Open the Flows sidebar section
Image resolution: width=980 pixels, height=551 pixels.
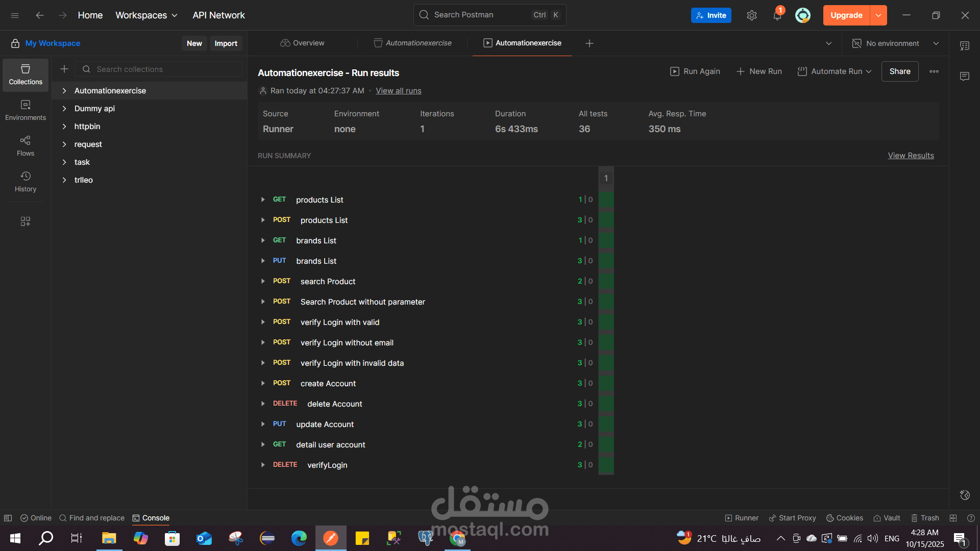[x=26, y=146]
